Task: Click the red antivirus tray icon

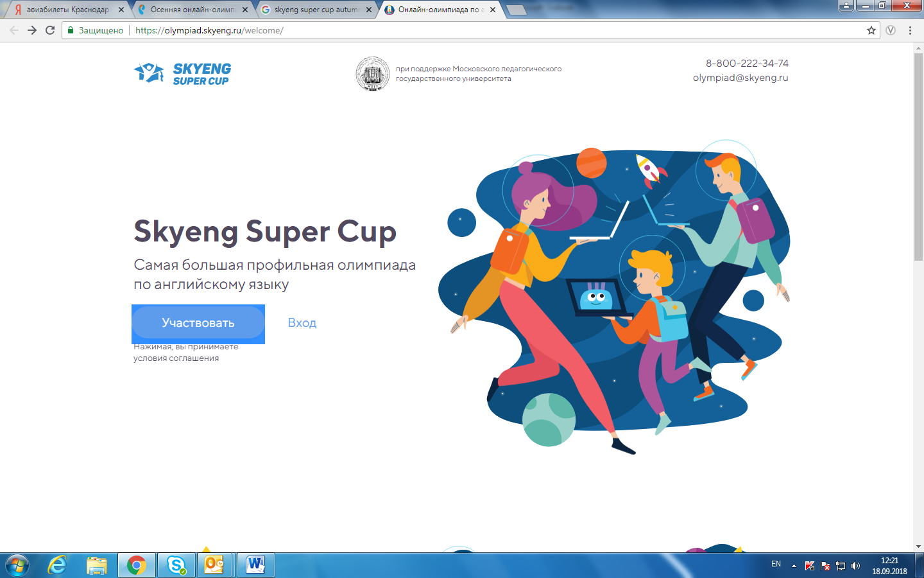Action: tap(809, 566)
